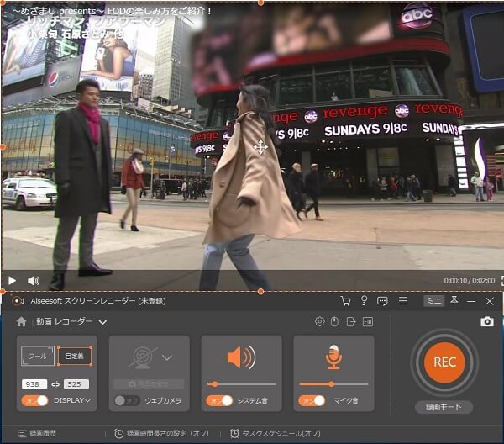Open the webcam selection dropdown arrow
Image resolution: width=504 pixels, height=444 pixels.
167,357
